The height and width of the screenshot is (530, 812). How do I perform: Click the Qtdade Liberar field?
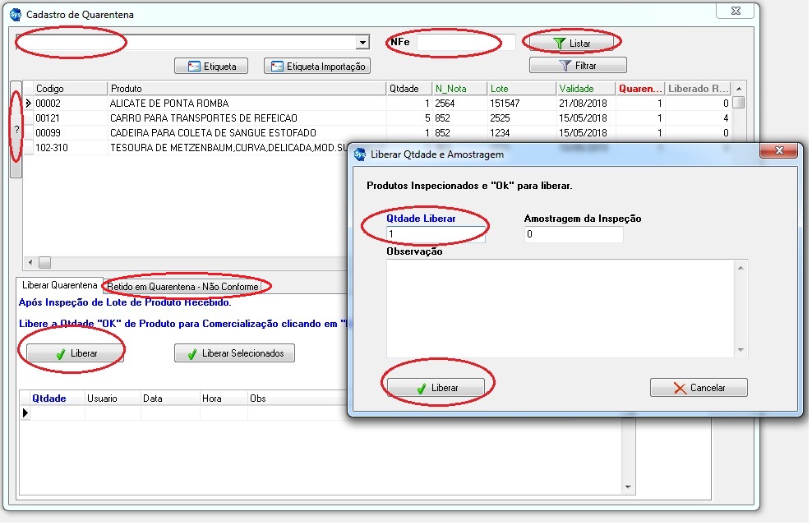[x=436, y=235]
